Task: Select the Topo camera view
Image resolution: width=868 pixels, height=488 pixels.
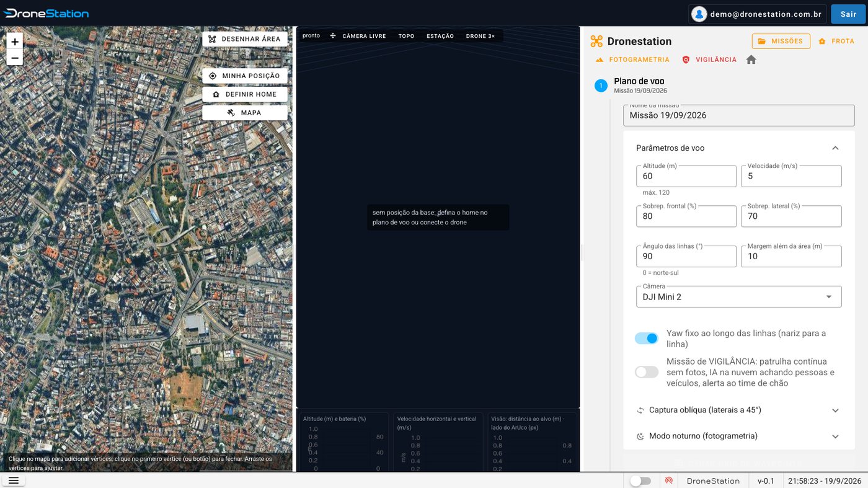Action: [406, 36]
